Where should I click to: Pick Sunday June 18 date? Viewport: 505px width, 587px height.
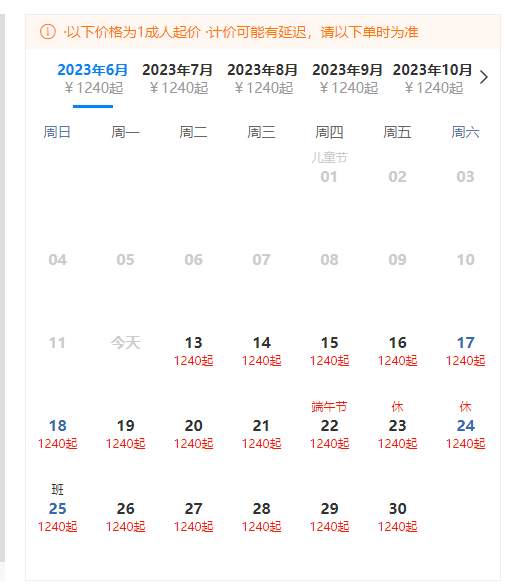58,434
